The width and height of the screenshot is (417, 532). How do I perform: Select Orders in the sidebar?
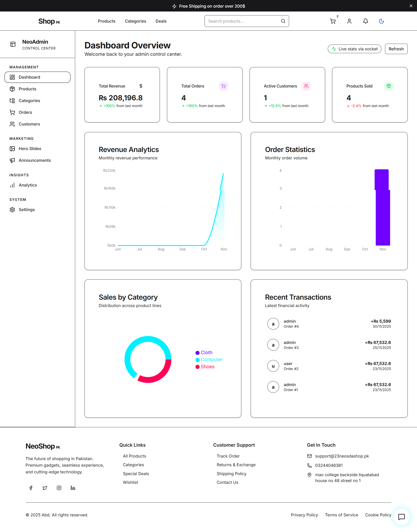tap(25, 112)
